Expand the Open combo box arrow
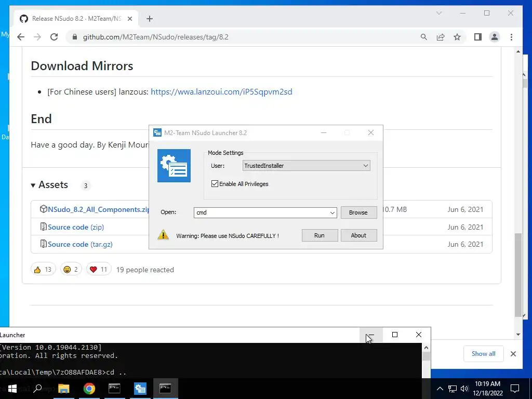 (332, 212)
